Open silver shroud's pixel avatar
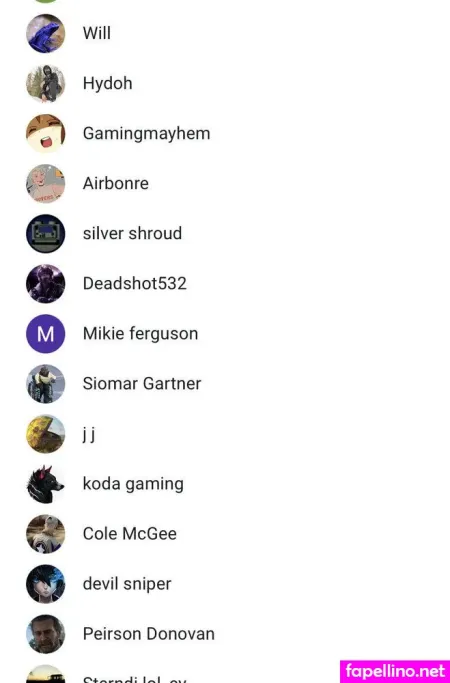 click(45, 233)
